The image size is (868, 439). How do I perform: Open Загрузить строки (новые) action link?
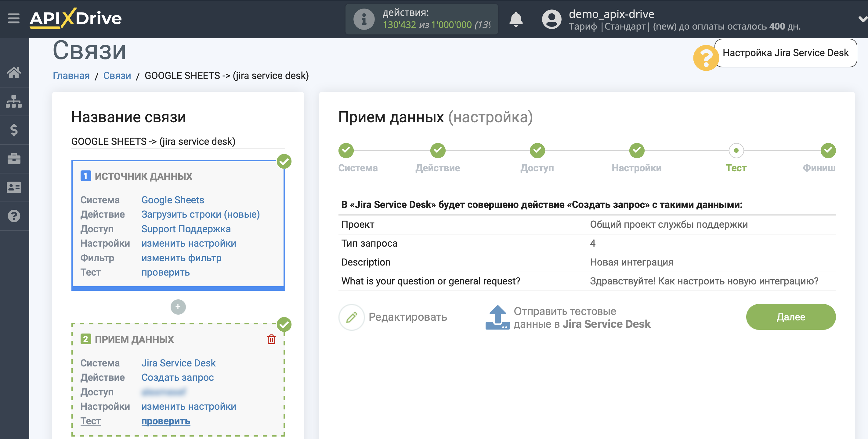(201, 214)
